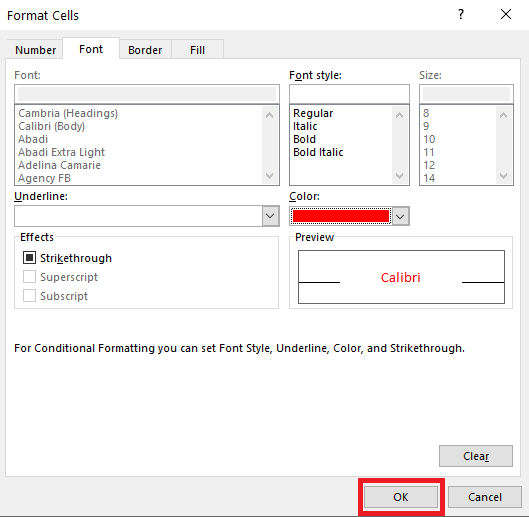Select Bold Italic font style
Image resolution: width=529 pixels, height=517 pixels.
(318, 152)
